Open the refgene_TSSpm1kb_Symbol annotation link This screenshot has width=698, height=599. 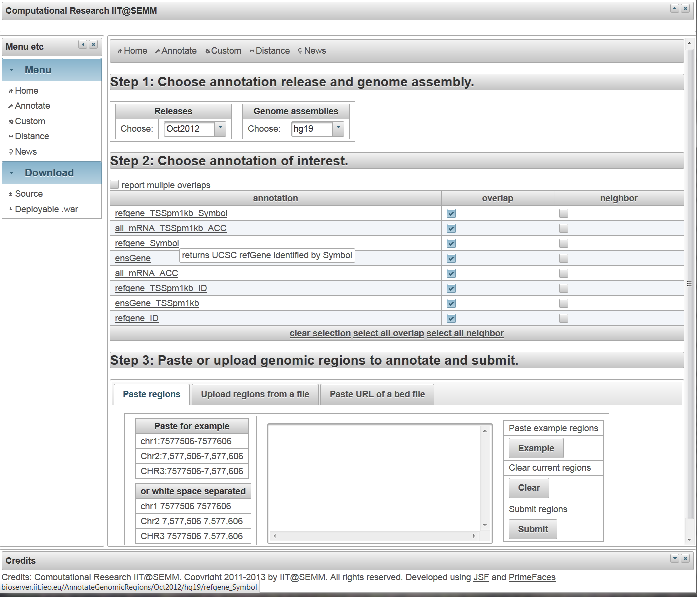tap(171, 213)
